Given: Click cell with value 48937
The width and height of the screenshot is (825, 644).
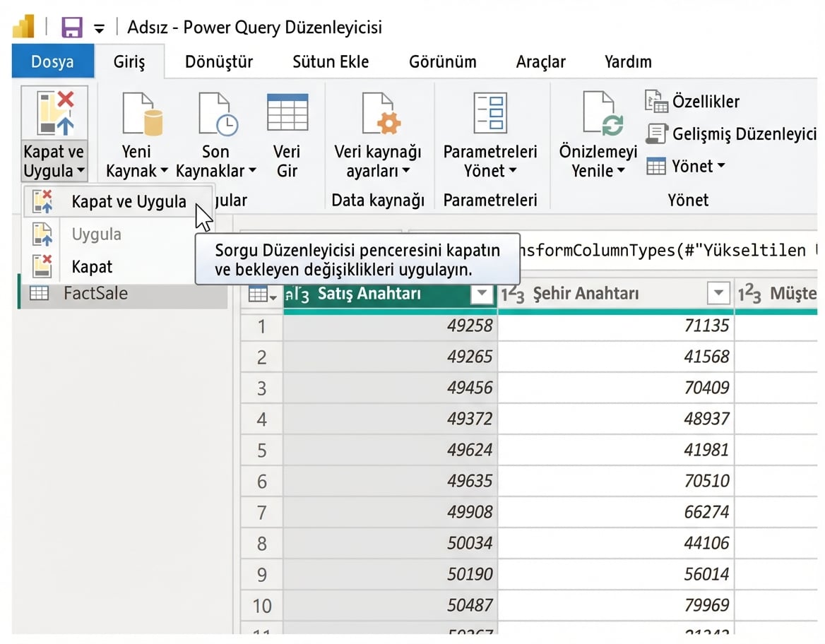Looking at the screenshot, I should 616,419.
